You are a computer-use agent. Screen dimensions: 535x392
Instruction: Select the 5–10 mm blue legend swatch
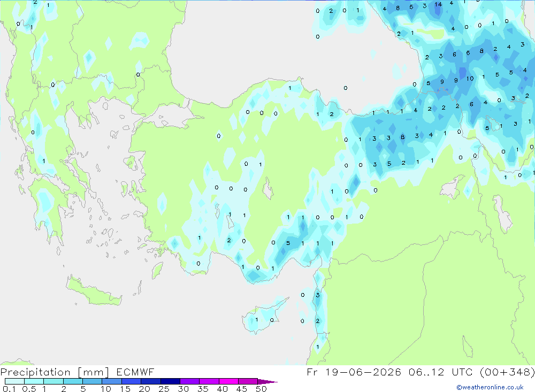click(x=93, y=381)
